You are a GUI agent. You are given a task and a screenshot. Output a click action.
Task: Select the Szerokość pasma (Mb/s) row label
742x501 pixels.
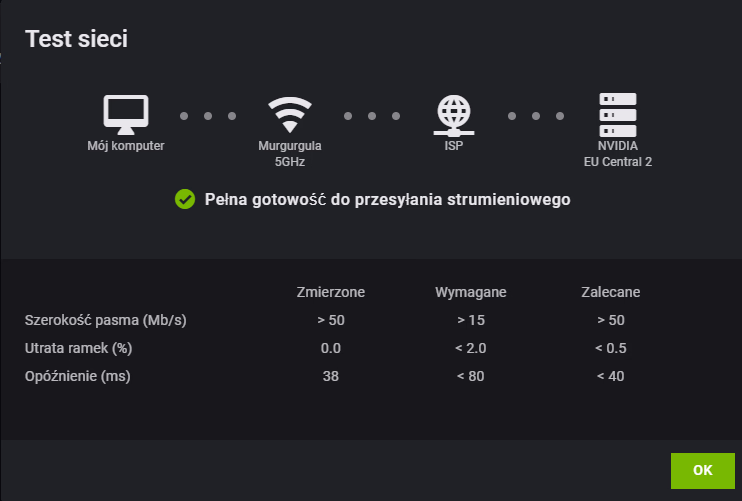[106, 320]
